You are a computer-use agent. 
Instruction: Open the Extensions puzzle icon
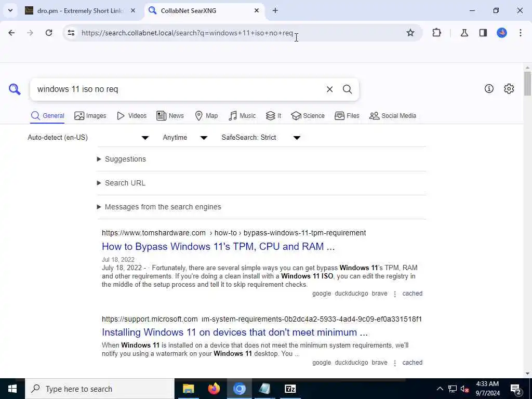[436, 33]
